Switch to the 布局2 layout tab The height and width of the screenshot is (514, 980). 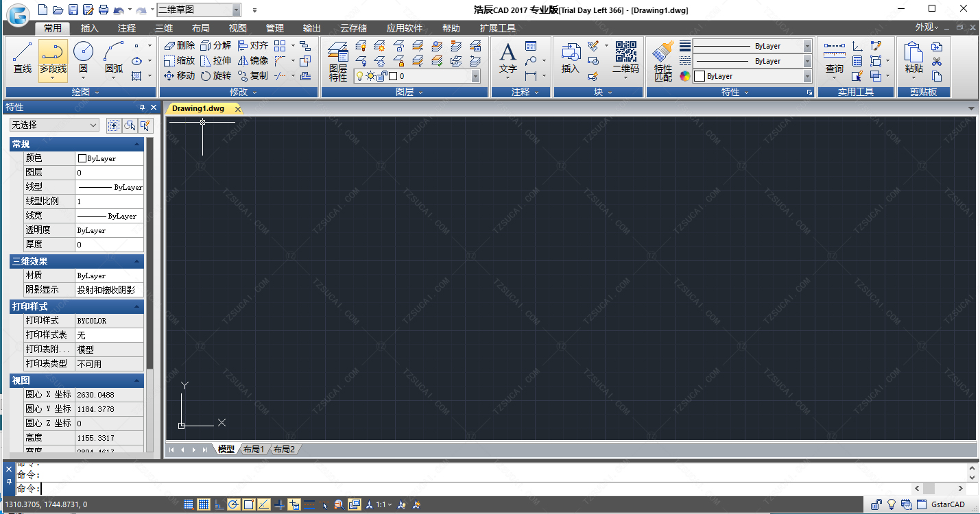click(x=284, y=450)
